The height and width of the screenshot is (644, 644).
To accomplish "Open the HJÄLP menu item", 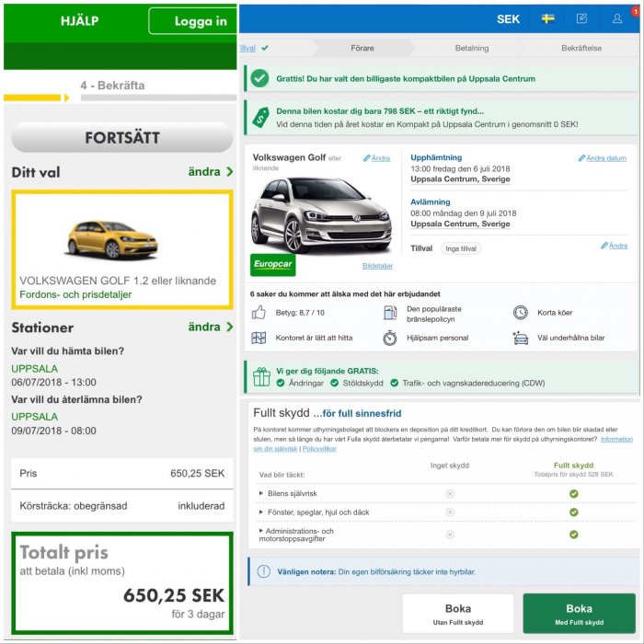I will (79, 21).
